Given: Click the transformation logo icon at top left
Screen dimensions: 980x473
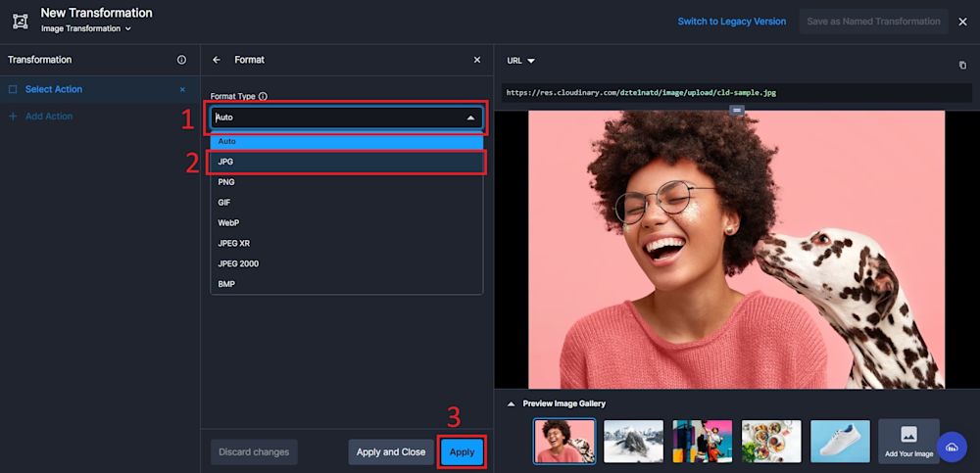Looking at the screenshot, I should click(20, 21).
